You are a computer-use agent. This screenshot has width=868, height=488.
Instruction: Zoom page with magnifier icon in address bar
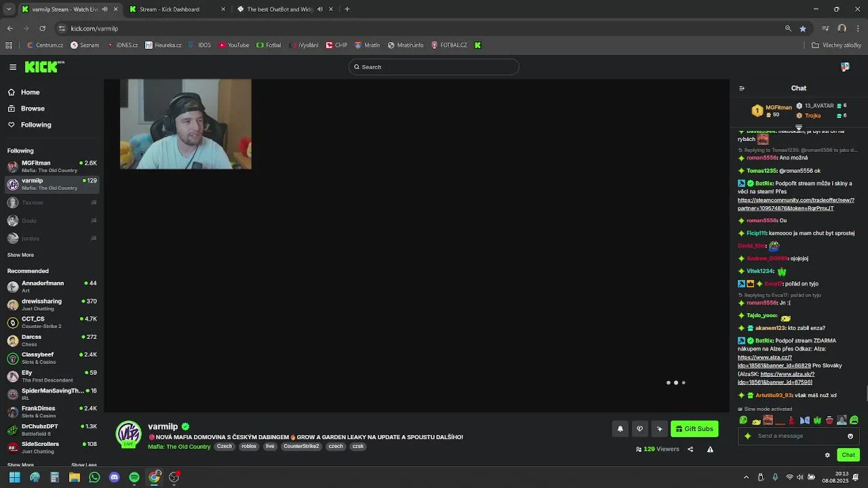point(788,28)
